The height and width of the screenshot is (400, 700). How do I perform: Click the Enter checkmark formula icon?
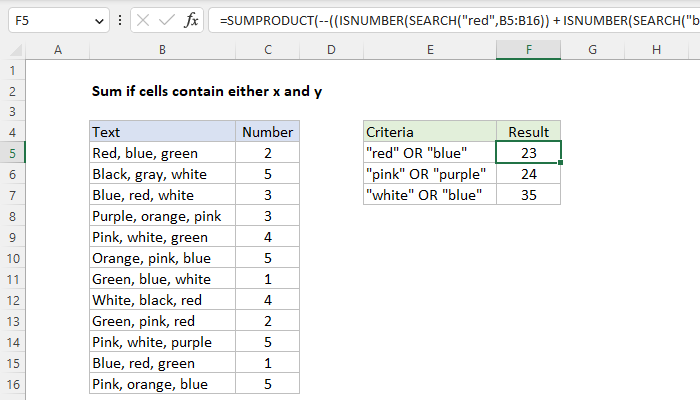click(x=167, y=21)
